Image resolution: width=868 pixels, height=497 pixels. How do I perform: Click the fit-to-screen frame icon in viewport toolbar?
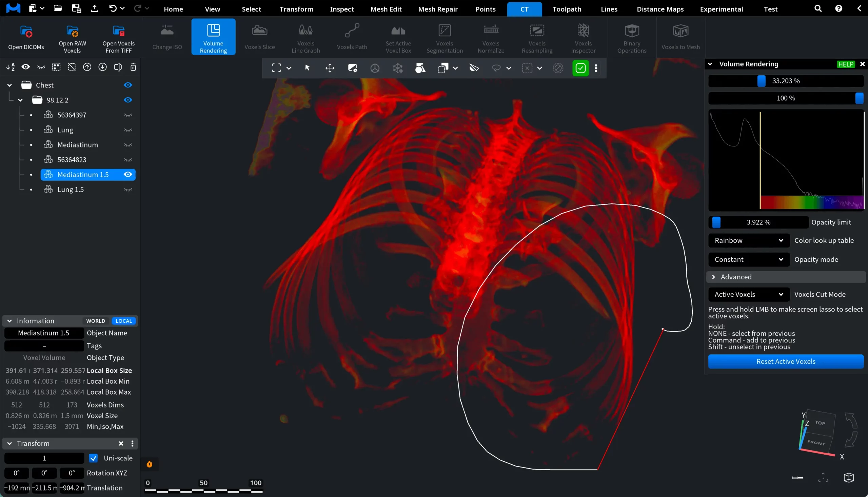point(276,68)
